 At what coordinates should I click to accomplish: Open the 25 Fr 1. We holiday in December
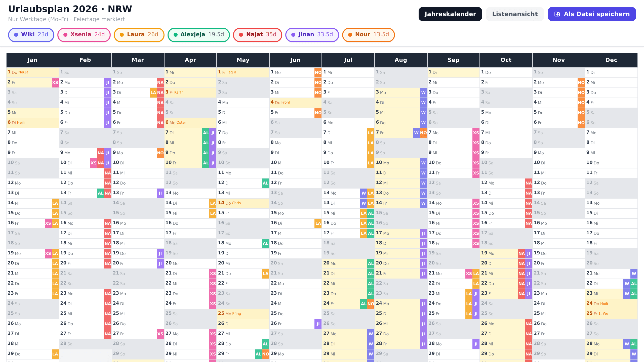(611, 314)
